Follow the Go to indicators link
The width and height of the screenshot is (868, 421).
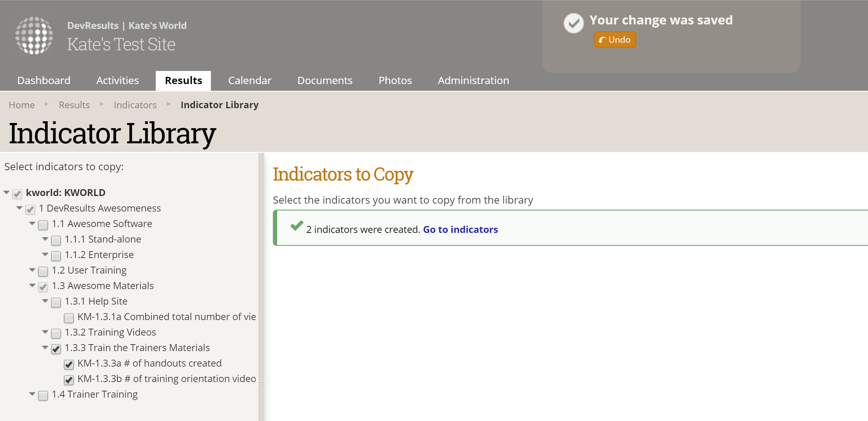coord(460,229)
